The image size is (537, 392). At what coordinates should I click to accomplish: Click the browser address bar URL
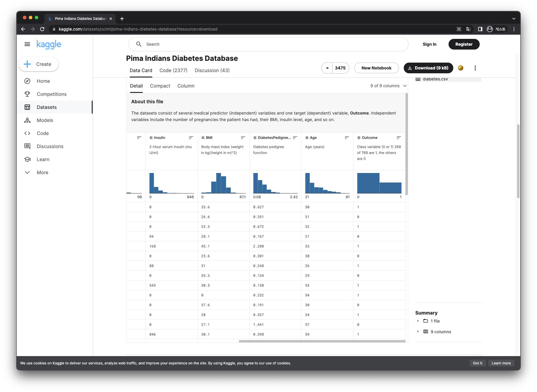tap(138, 29)
